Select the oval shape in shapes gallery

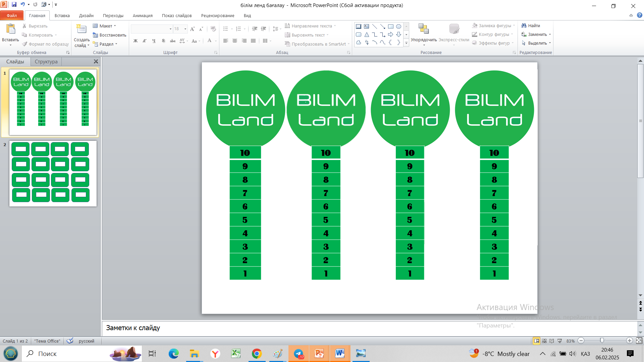(x=398, y=26)
